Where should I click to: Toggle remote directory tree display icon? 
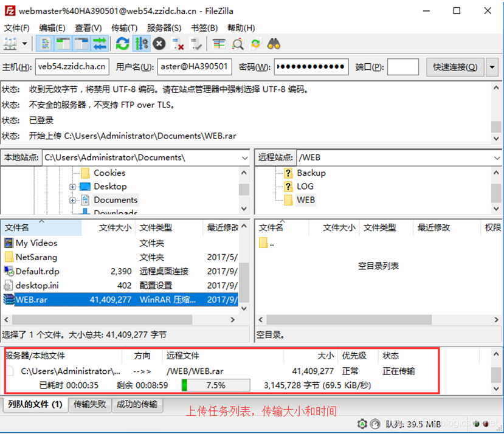pos(81,43)
